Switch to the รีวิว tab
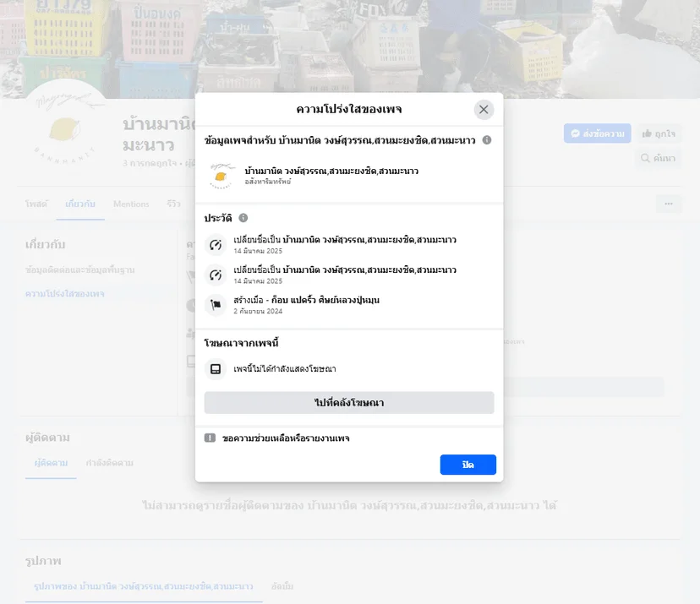The image size is (700, 604). pyautogui.click(x=173, y=204)
